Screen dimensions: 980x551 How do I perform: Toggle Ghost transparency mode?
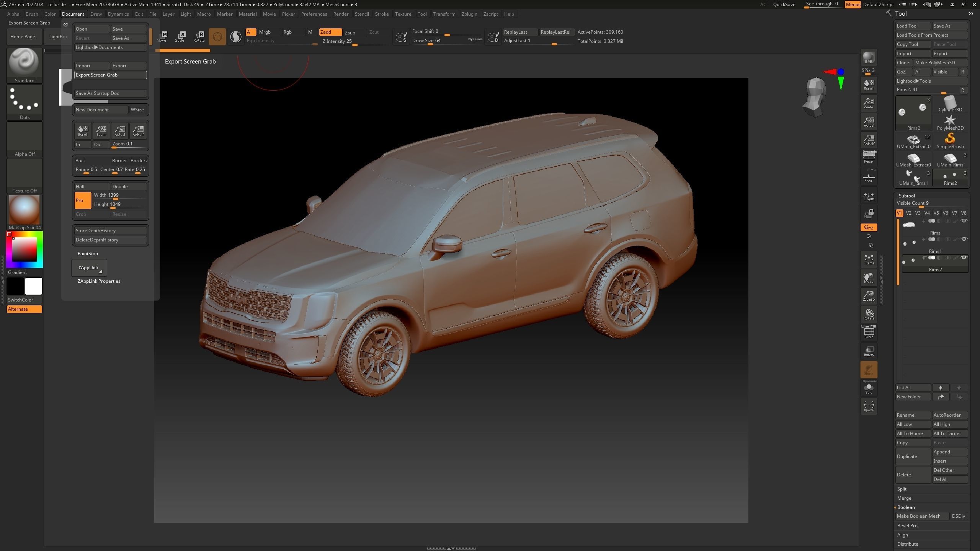click(869, 370)
